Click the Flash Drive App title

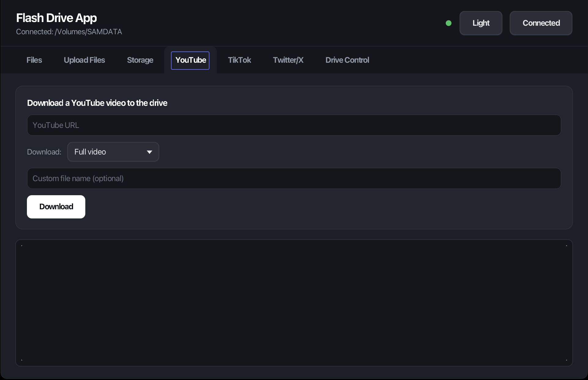[x=57, y=18]
